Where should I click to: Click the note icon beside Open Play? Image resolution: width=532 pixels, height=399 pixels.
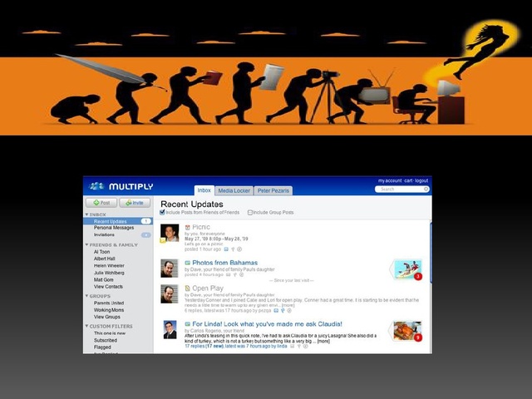(188, 288)
